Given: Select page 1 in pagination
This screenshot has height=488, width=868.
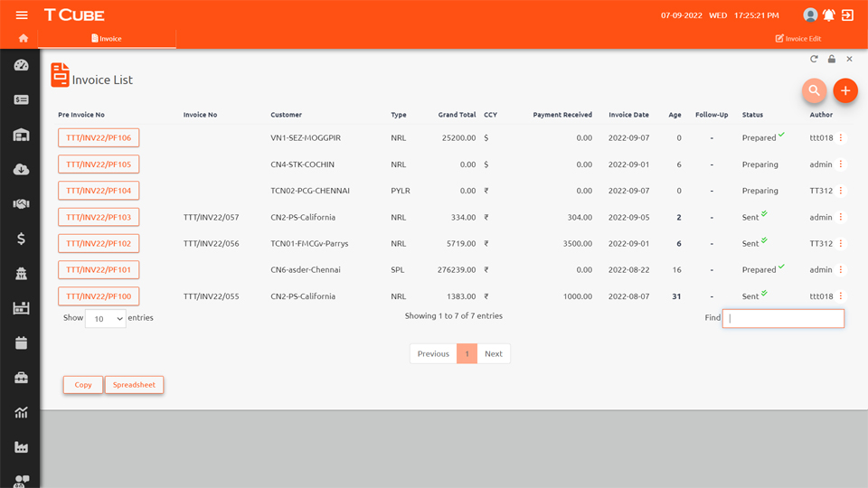Looking at the screenshot, I should click(x=467, y=353).
